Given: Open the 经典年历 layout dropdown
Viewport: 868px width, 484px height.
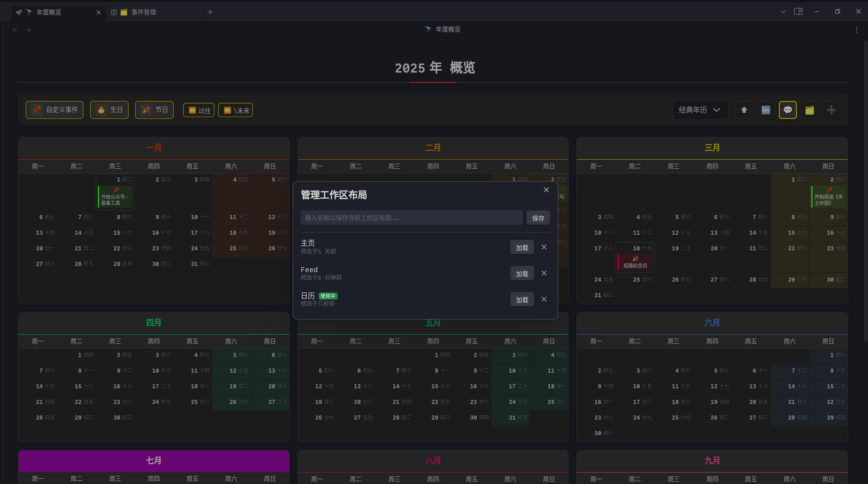Looking at the screenshot, I should coord(700,110).
